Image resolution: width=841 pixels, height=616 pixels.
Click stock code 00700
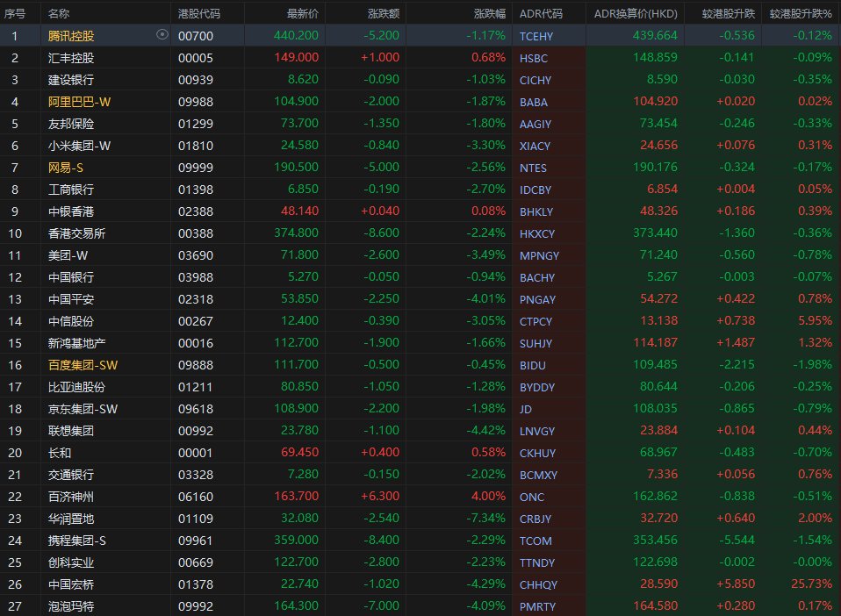pyautogui.click(x=195, y=36)
